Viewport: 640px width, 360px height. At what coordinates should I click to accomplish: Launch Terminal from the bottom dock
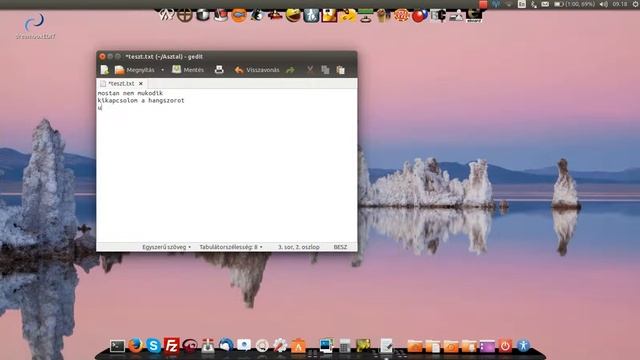pos(117,346)
